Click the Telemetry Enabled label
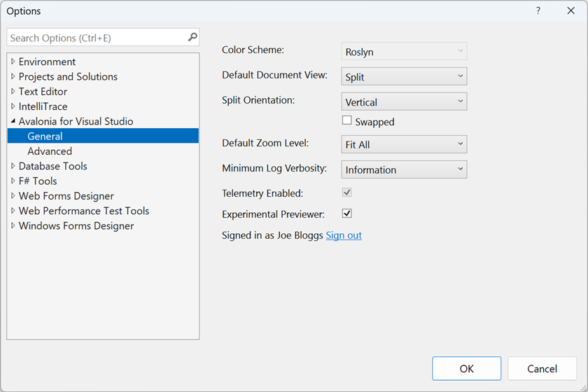The height and width of the screenshot is (392, 588). 262,193
